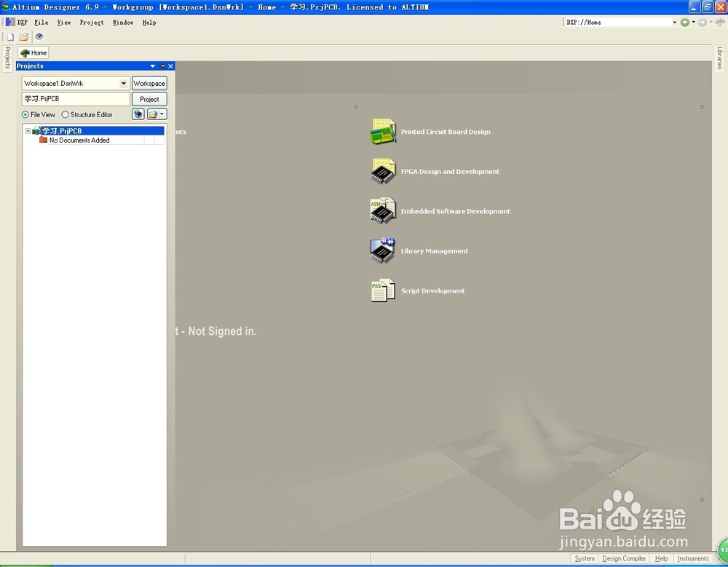Click the Project button

(149, 100)
